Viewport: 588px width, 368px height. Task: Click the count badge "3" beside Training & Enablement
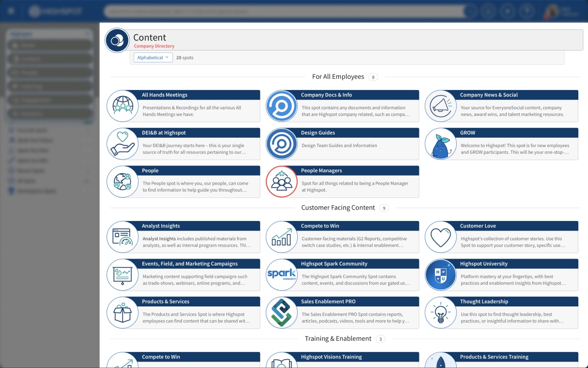click(380, 339)
